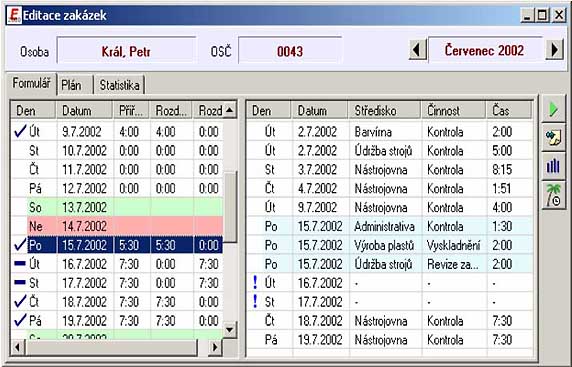Click 17.7.2002 date in left list
The height and width of the screenshot is (367, 572).
pos(84,283)
